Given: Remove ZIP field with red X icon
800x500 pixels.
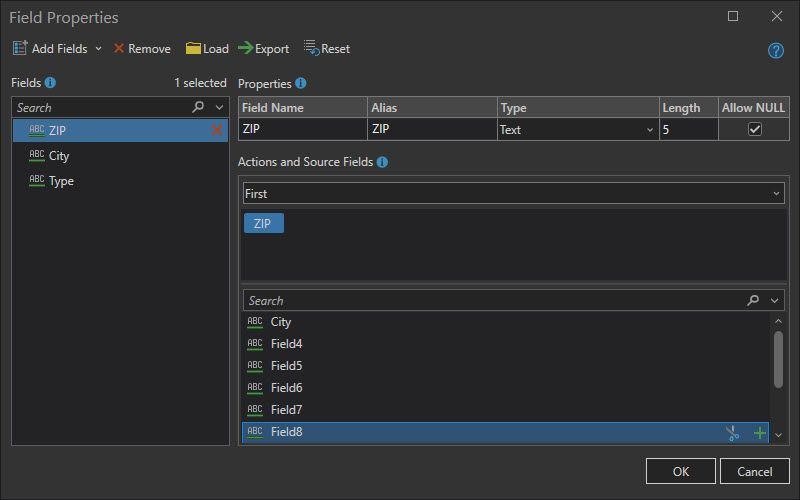Looking at the screenshot, I should 217,130.
